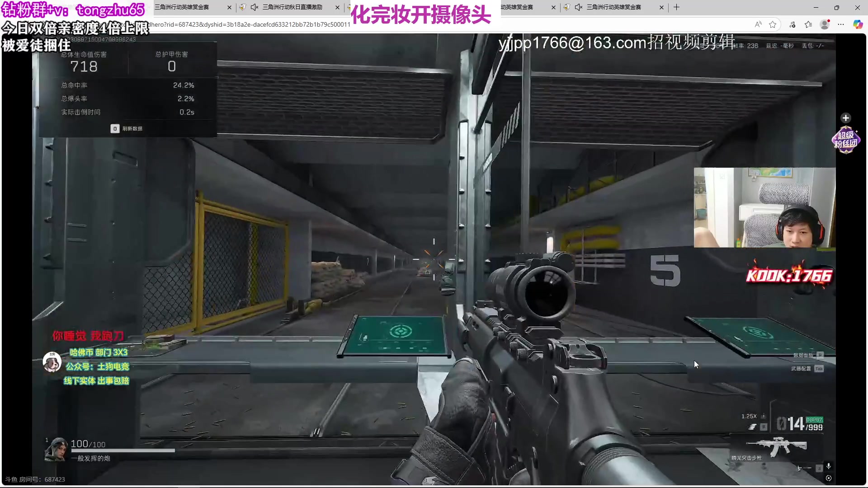Click the 斗鱼 房间号: 687423 watermark text
Image resolution: width=868 pixels, height=488 pixels.
(35, 479)
